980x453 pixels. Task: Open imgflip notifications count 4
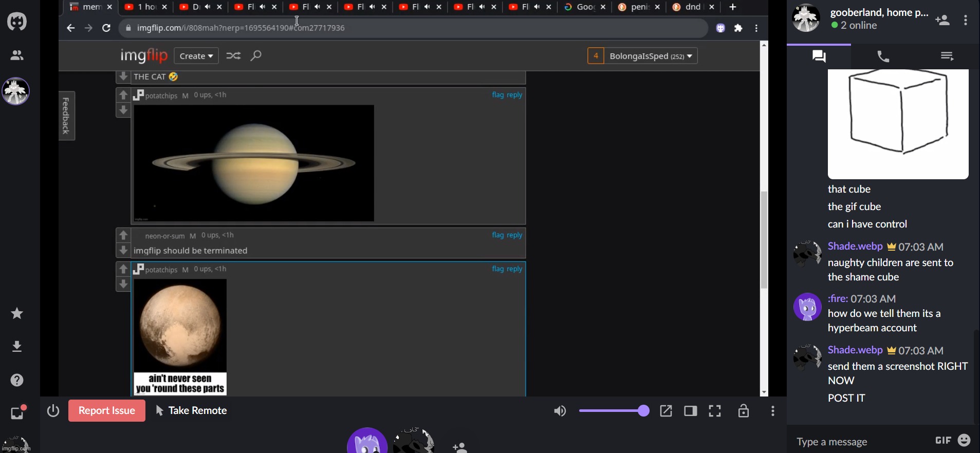point(596,56)
